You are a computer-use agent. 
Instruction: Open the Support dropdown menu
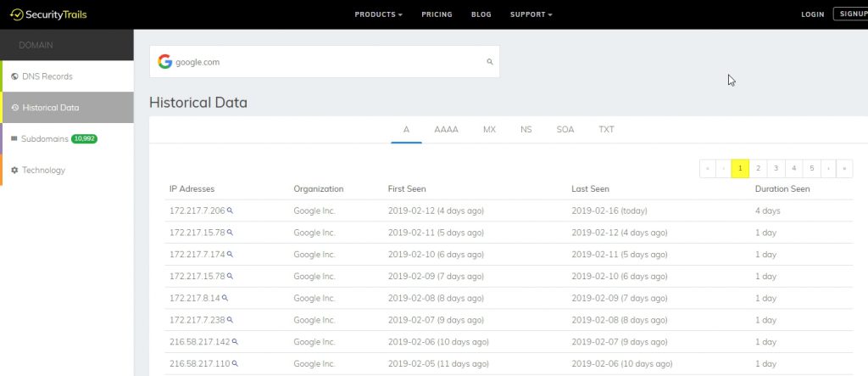click(x=531, y=14)
